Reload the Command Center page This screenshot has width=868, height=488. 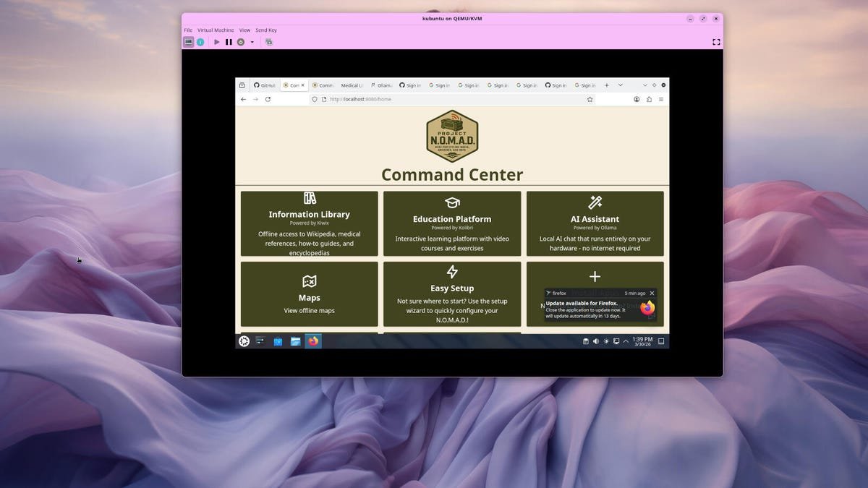[268, 99]
